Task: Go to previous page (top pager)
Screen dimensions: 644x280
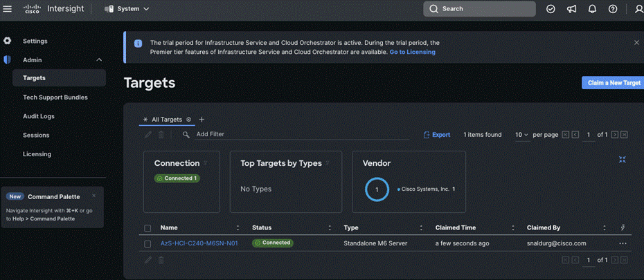Action: [x=575, y=134]
